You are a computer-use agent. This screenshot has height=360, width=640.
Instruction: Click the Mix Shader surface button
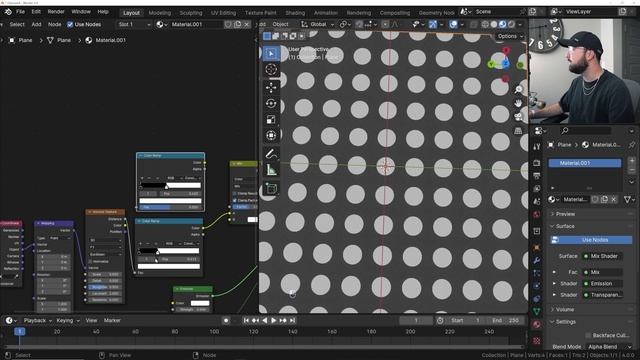pos(602,256)
